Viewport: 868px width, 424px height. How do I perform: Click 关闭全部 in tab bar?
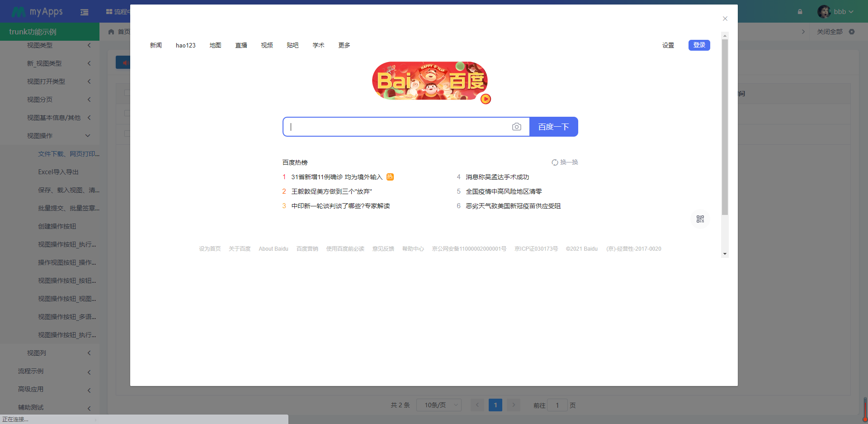point(830,32)
